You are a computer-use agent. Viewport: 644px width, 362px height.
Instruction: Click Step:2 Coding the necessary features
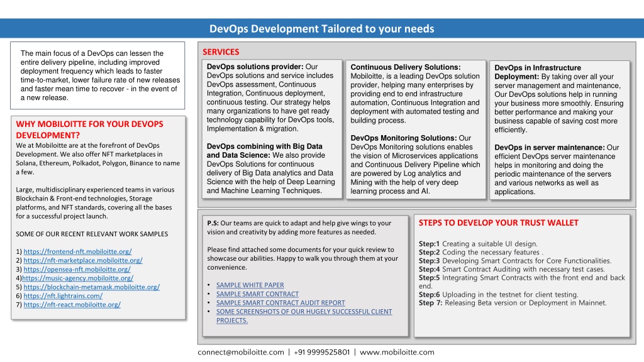(x=481, y=253)
